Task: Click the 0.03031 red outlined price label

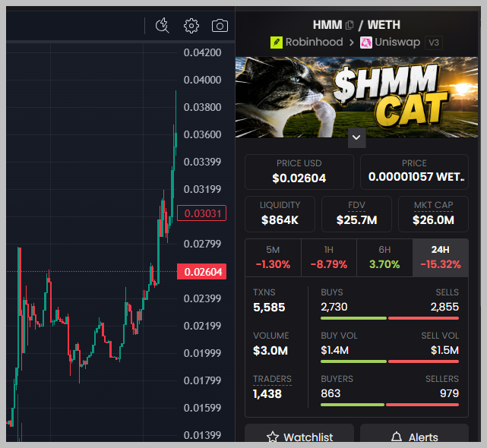Action: [201, 213]
